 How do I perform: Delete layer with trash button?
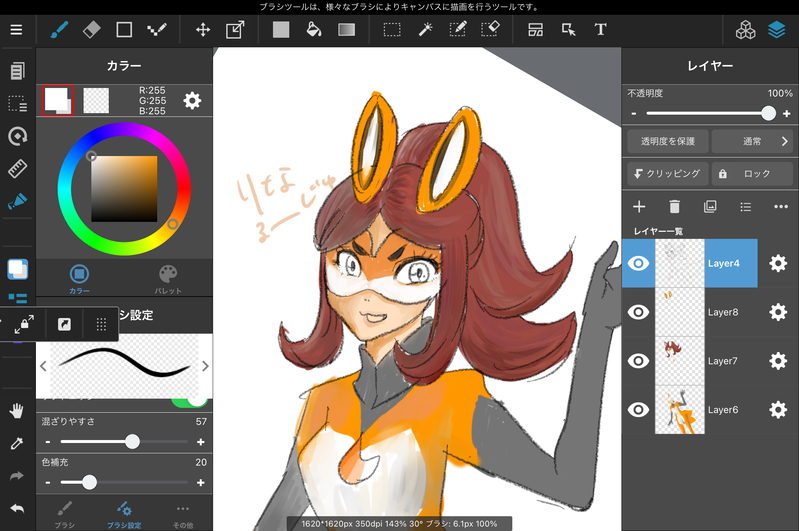(674, 206)
